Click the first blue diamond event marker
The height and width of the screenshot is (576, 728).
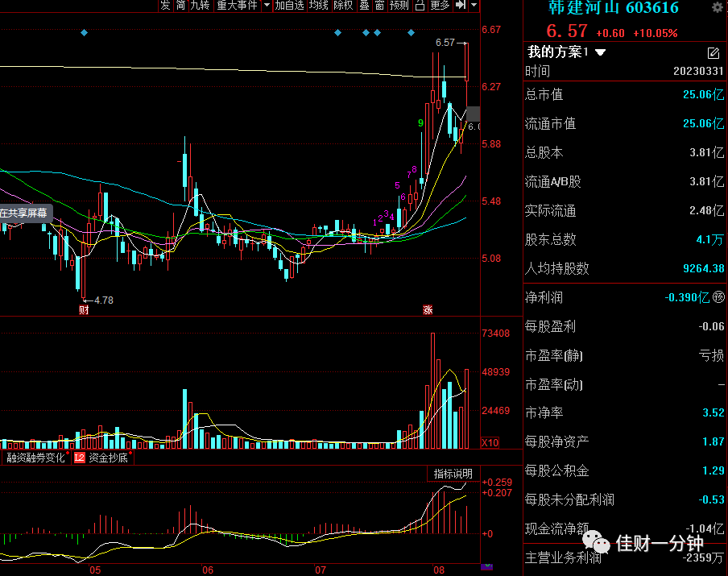coord(84,32)
